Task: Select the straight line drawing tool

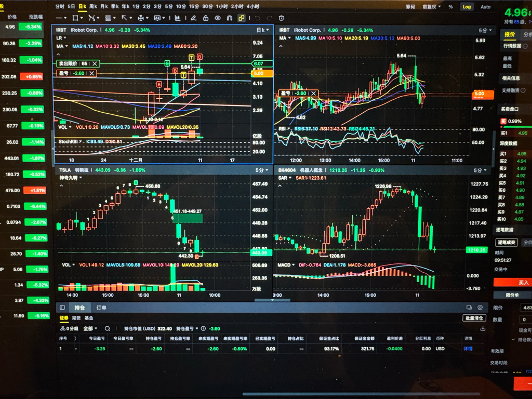Action: point(59,18)
